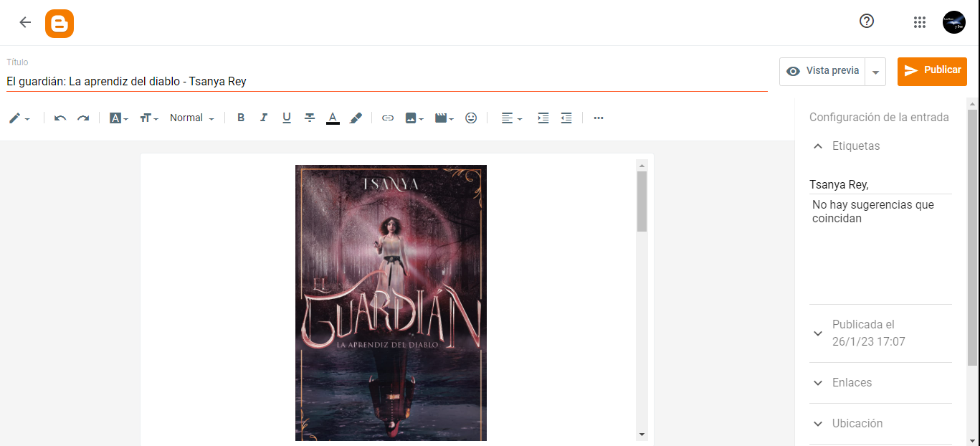Open the font size menu

coord(148,118)
